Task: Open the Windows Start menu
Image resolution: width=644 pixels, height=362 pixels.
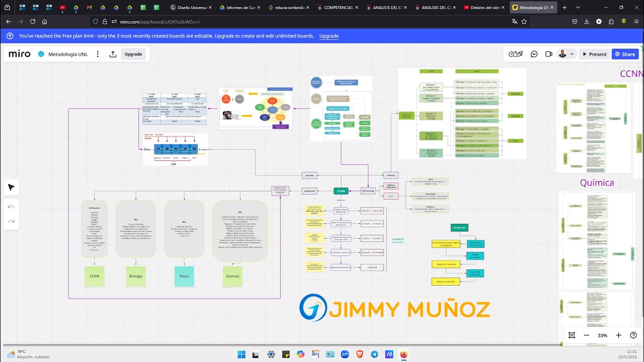Action: 240,354
